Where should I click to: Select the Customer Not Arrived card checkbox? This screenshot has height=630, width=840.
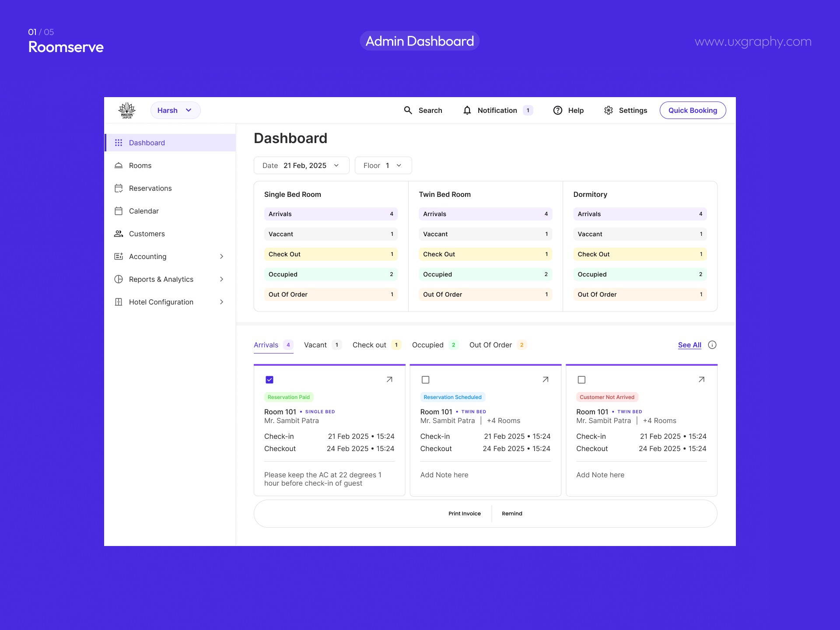[581, 380]
